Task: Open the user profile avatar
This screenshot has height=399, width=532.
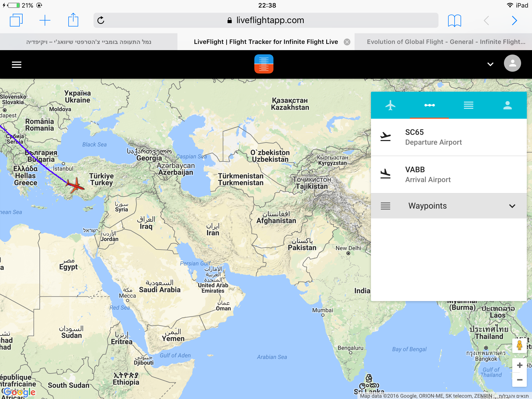Action: (512, 63)
